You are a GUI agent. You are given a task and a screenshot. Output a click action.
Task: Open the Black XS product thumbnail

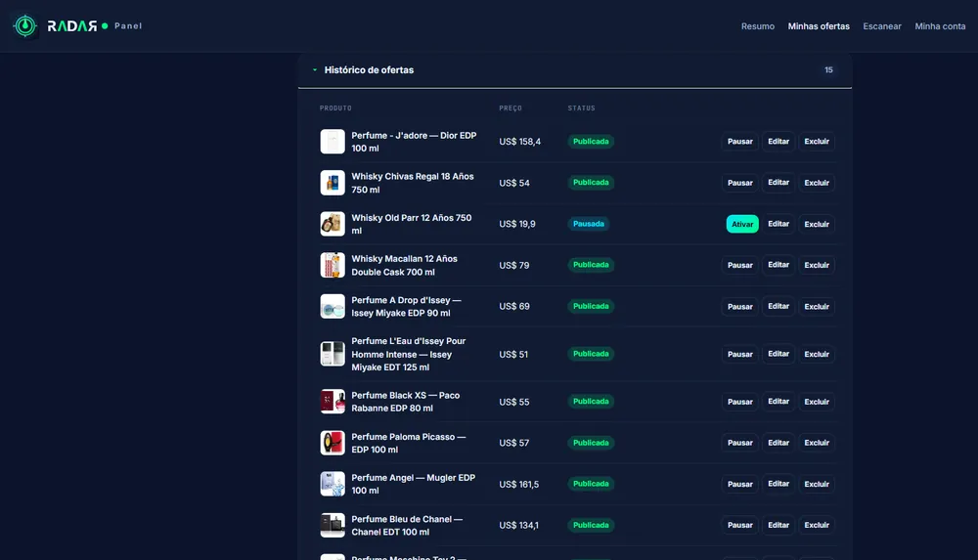[333, 402]
